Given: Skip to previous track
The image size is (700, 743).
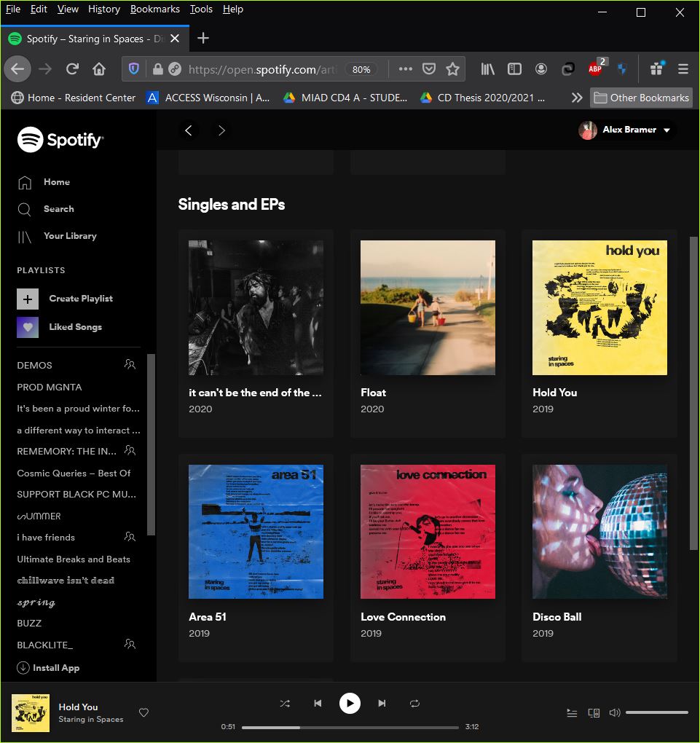Looking at the screenshot, I should pos(318,704).
